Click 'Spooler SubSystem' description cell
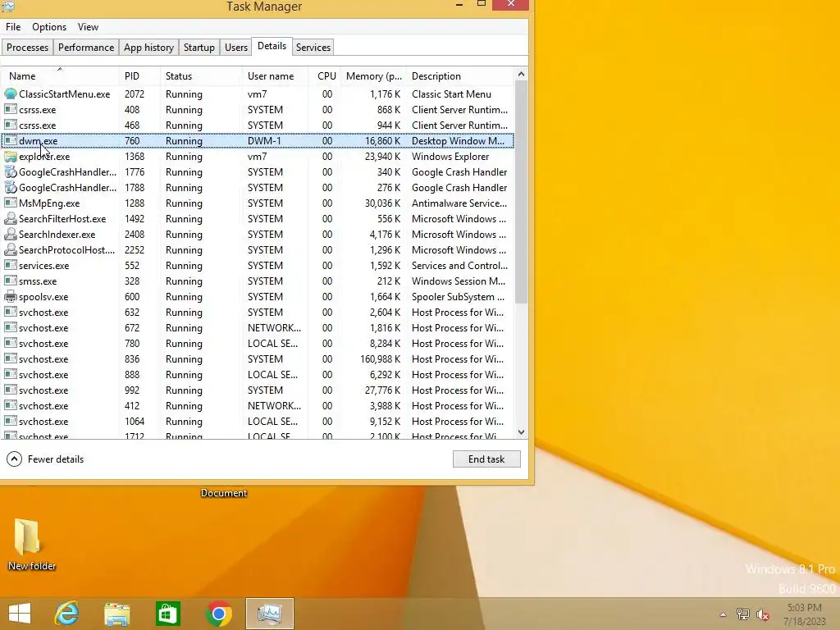The height and width of the screenshot is (630, 840). tap(458, 297)
